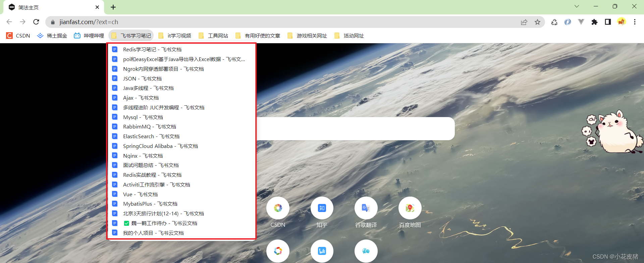Open the CSDN shortcut tile
The width and height of the screenshot is (644, 263).
tap(278, 208)
